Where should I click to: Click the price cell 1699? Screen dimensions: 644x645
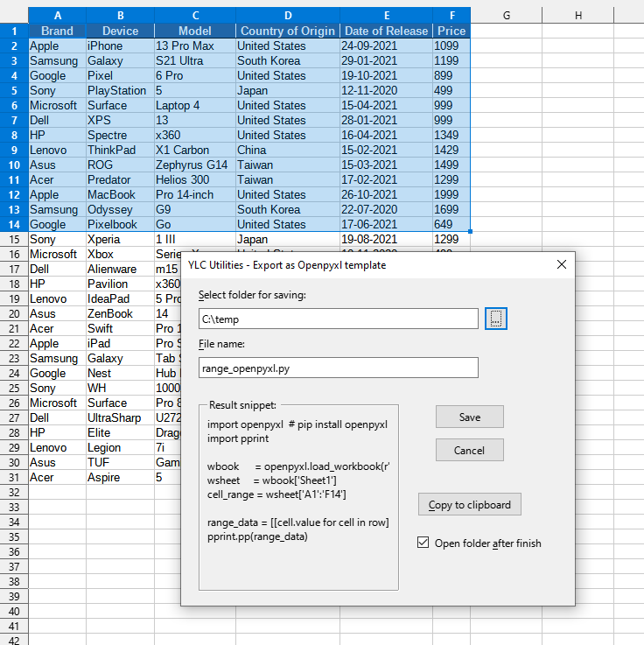coord(451,209)
